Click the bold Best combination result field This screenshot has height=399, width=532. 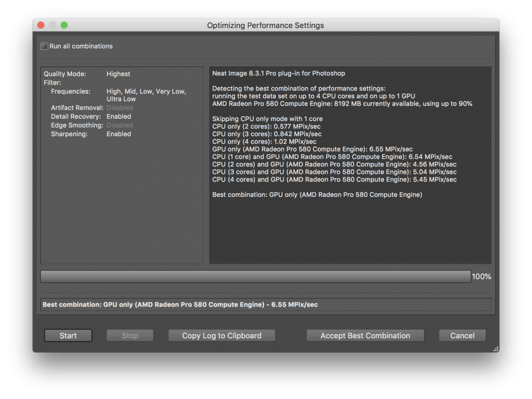[x=265, y=304]
